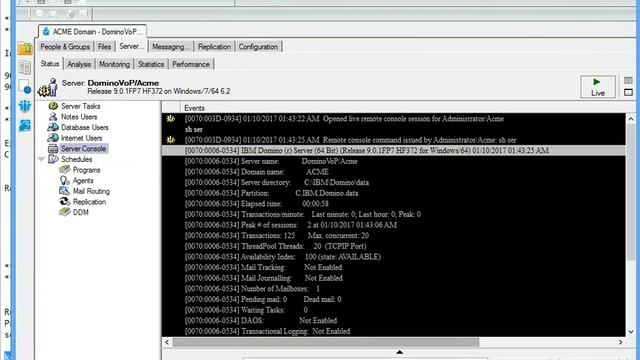Select Database Users tree item

(84, 127)
